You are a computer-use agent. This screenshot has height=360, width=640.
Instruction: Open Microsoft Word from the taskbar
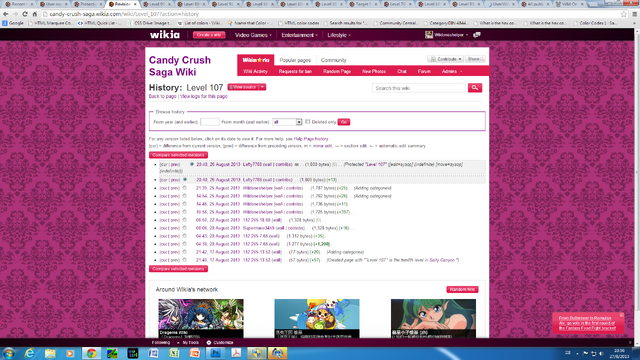153,353
